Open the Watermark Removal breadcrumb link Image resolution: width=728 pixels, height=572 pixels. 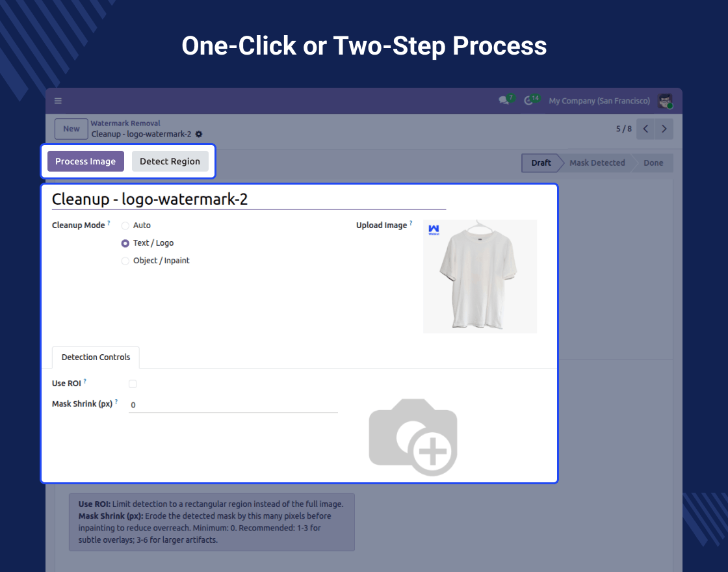click(x=125, y=123)
